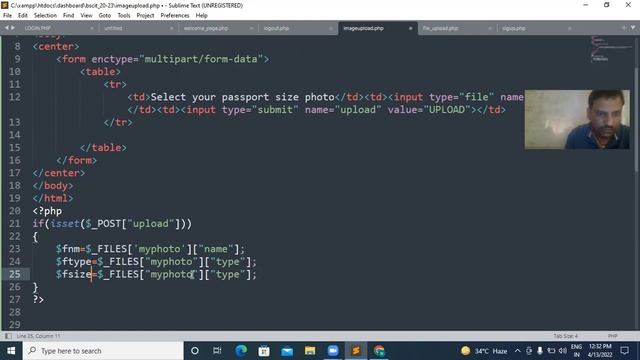Launch Microsoft Edge from taskbar
This screenshot has height=360, width=640.
tap(241, 351)
